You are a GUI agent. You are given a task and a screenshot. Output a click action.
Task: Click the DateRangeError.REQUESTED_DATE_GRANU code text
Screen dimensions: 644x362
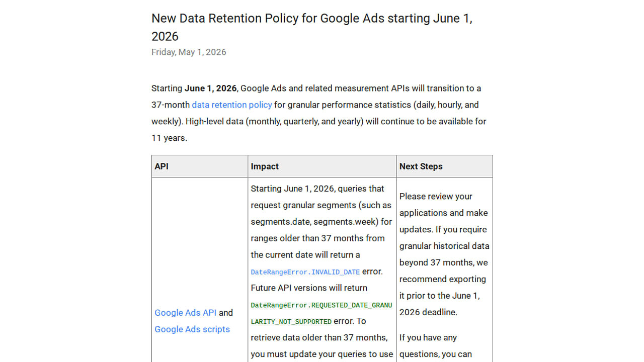[321, 305]
